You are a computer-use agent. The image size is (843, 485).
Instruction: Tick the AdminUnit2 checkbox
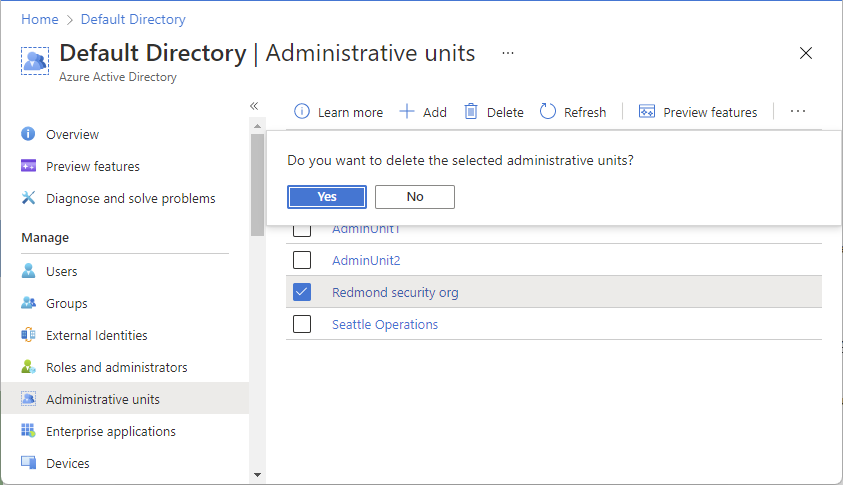pos(302,260)
